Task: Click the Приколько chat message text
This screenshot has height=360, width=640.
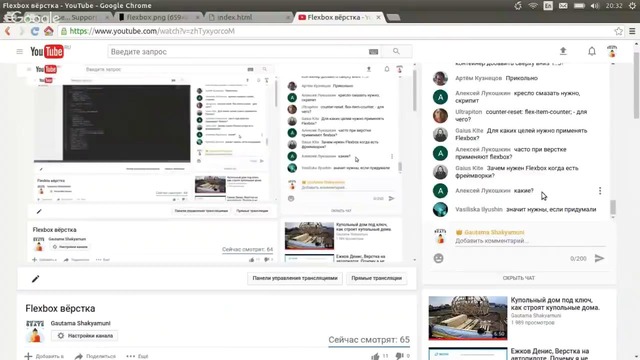Action: click(522, 78)
